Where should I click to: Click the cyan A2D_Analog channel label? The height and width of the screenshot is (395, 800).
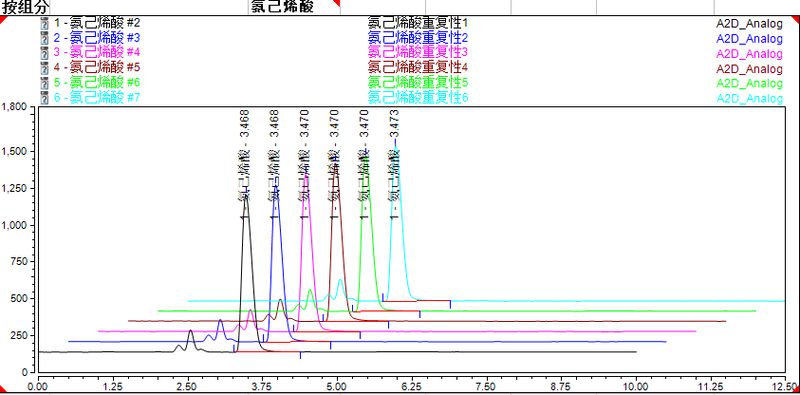click(x=749, y=98)
